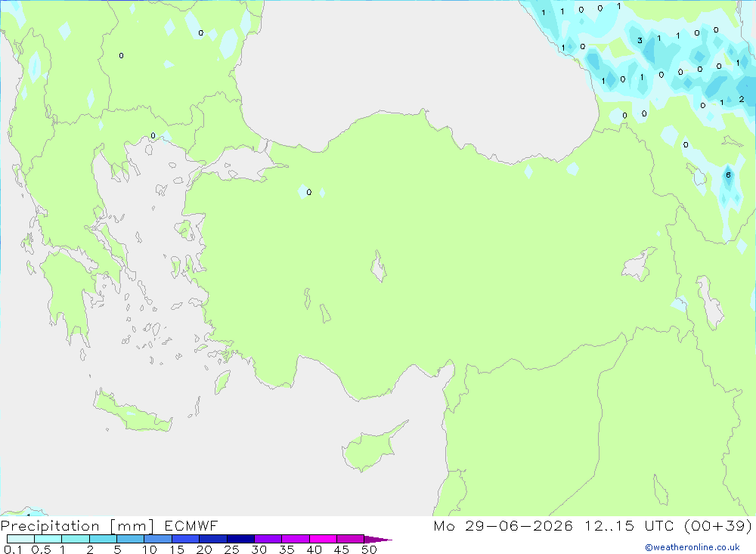Click the violet 30 mm legend swatch
756x554 pixels.
tap(268, 539)
